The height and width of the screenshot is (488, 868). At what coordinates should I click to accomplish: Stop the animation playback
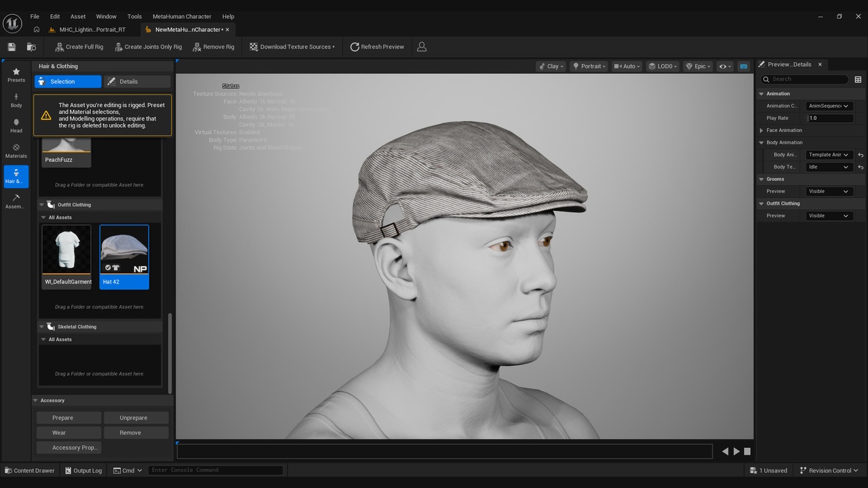coord(747,451)
